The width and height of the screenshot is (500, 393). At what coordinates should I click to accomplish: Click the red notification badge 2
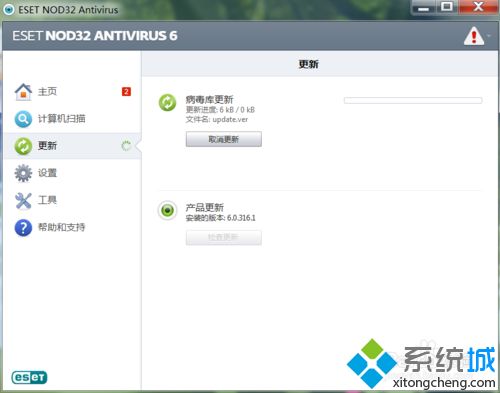pyautogui.click(x=126, y=91)
